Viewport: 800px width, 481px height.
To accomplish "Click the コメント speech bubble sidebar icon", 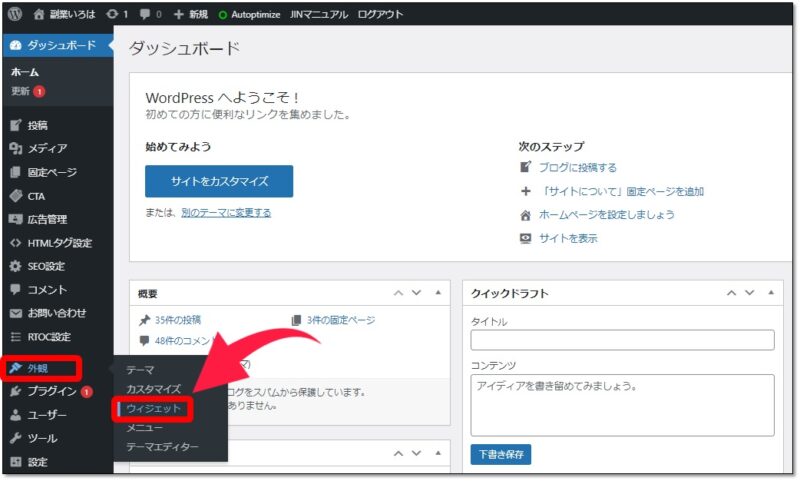I will pos(16,289).
